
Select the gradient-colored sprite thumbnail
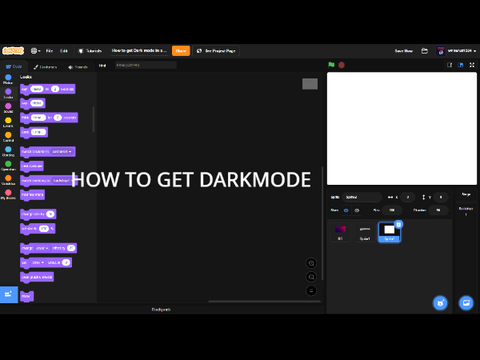point(340,232)
